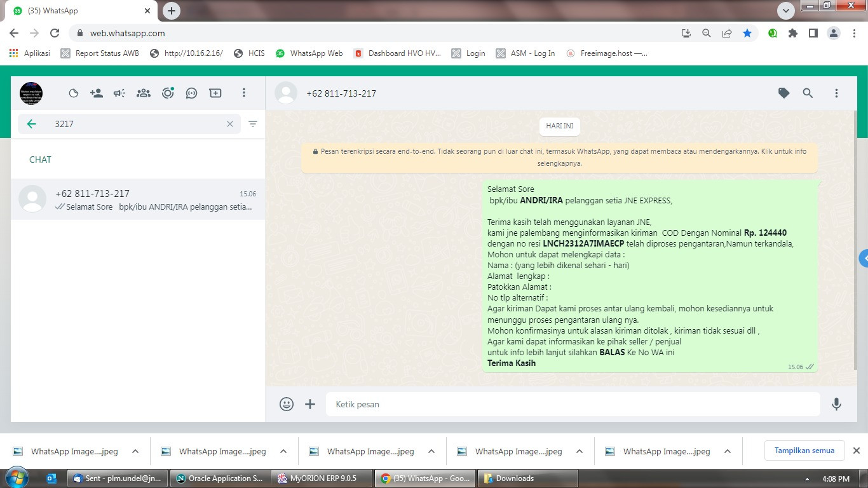Open Downloads folder taskbar item
868x488 pixels.
528,478
